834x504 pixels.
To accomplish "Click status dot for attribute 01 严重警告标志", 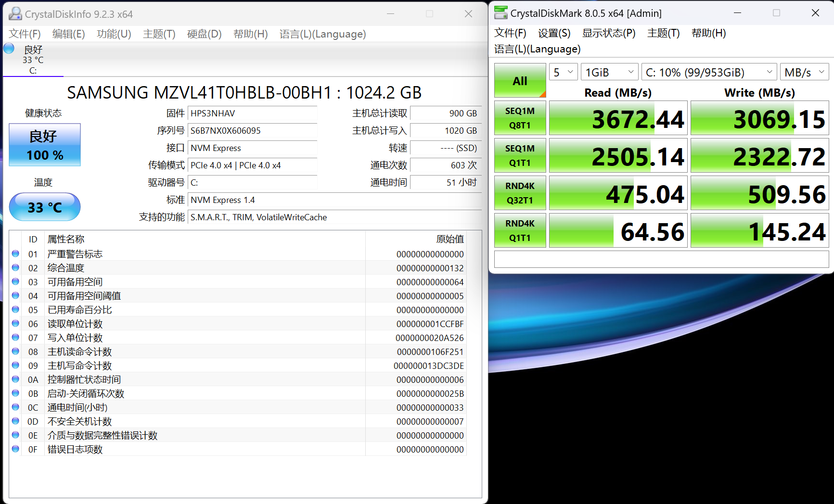I will 15,253.
